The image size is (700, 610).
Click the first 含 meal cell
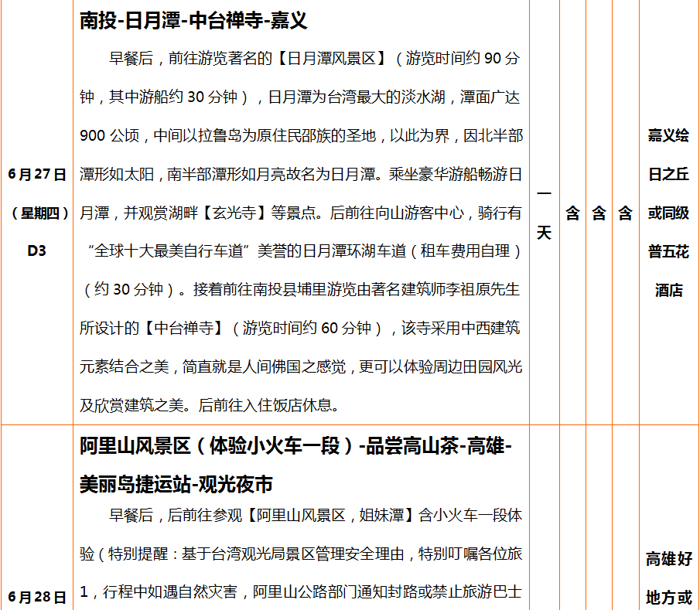pos(572,213)
